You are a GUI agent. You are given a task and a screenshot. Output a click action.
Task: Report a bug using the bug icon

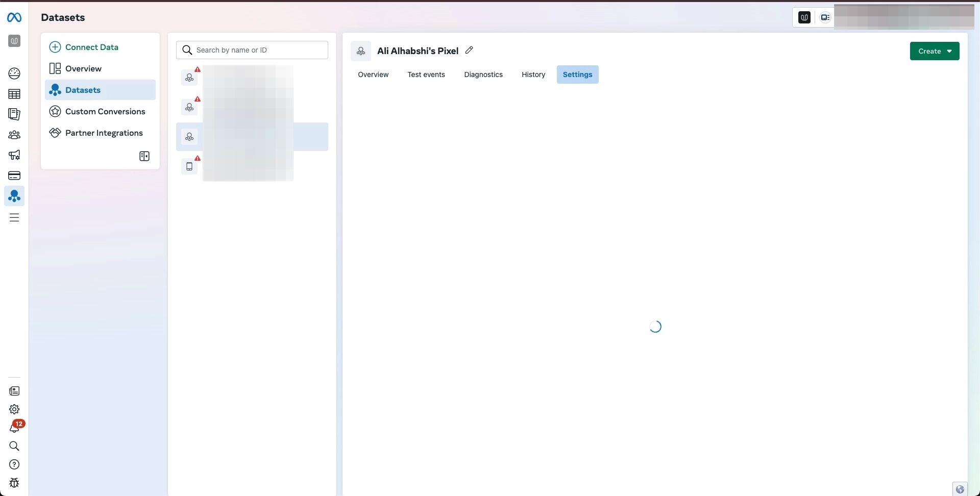pyautogui.click(x=14, y=483)
